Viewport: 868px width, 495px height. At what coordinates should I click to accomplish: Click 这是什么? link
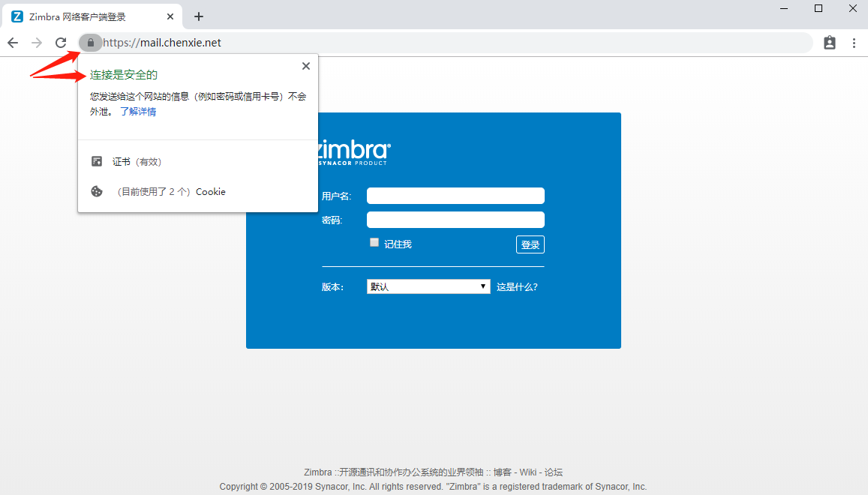(517, 286)
